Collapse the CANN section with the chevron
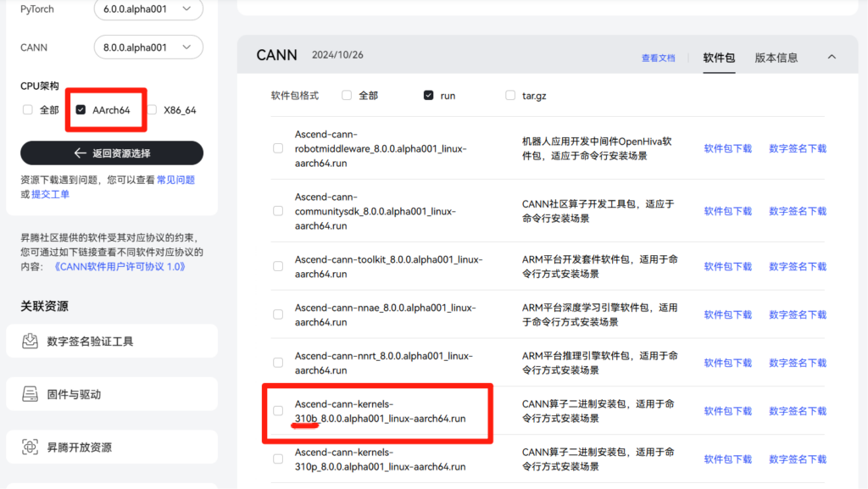 tap(831, 57)
